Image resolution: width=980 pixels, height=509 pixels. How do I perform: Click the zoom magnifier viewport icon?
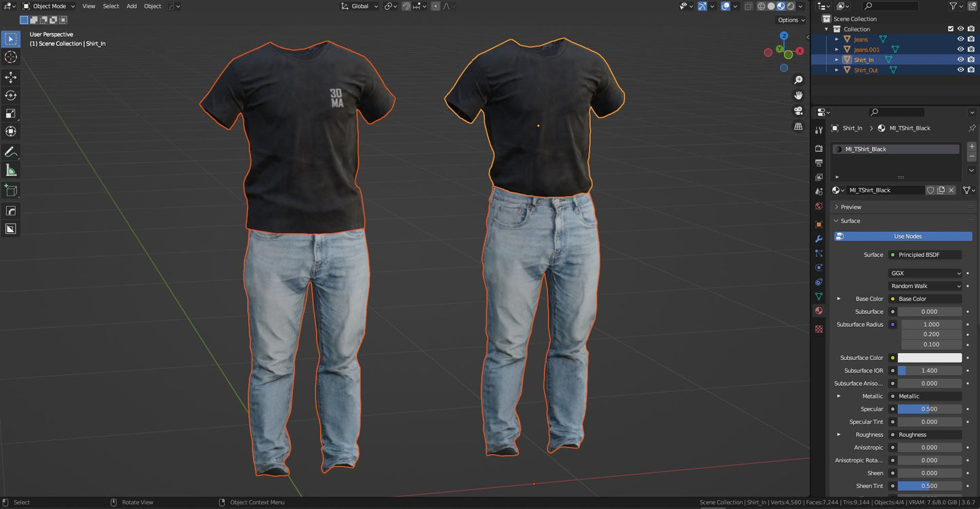tap(798, 80)
